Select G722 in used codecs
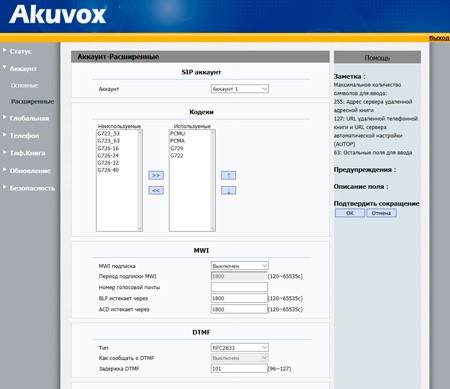The image size is (450, 389). point(177,156)
